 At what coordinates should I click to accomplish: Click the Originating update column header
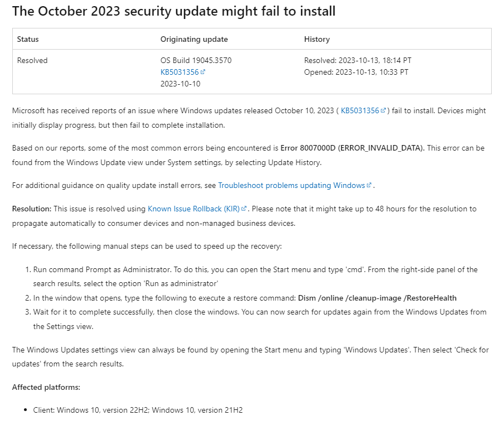pyautogui.click(x=194, y=40)
